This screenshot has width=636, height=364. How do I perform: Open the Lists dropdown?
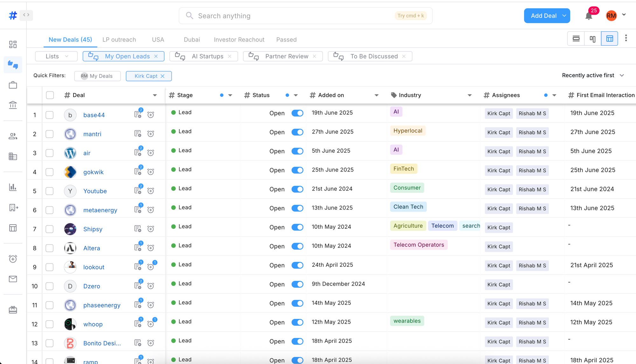(56, 56)
